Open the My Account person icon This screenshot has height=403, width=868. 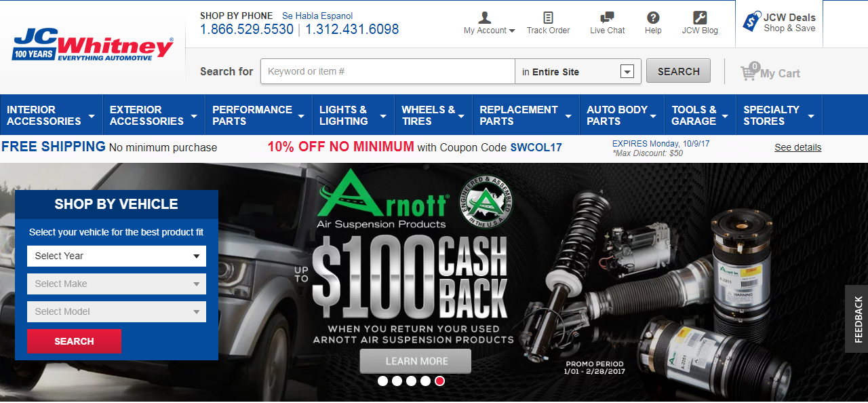click(x=485, y=18)
